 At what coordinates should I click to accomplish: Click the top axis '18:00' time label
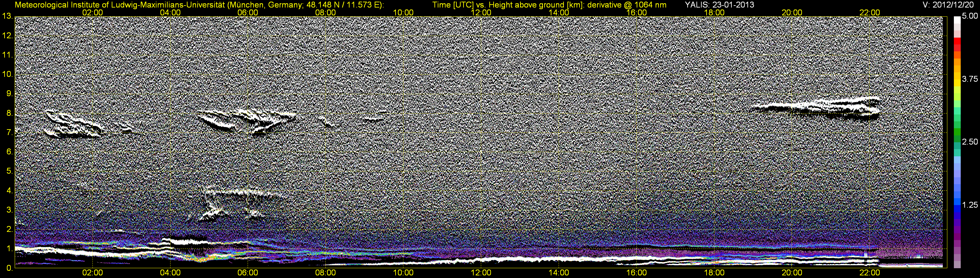tap(714, 12)
